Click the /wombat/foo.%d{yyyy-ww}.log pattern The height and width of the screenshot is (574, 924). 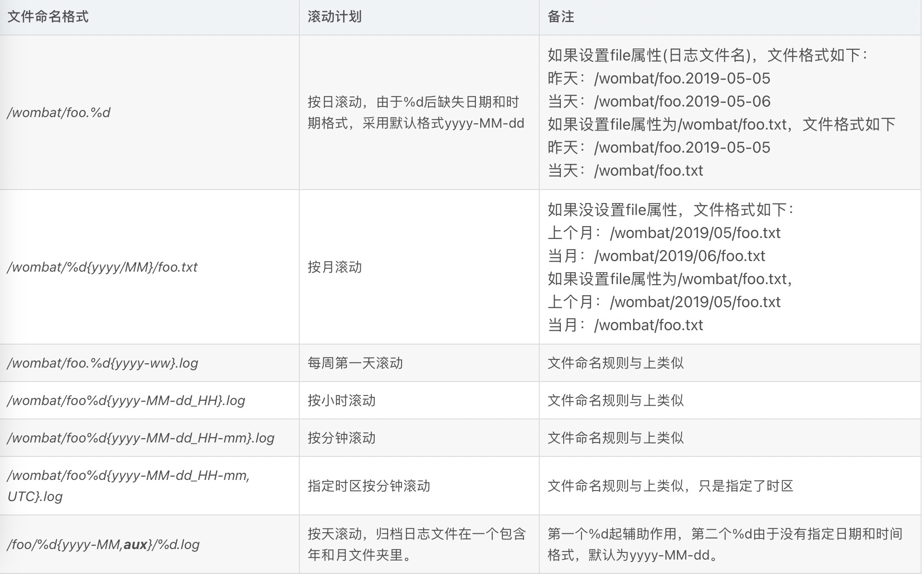[102, 363]
